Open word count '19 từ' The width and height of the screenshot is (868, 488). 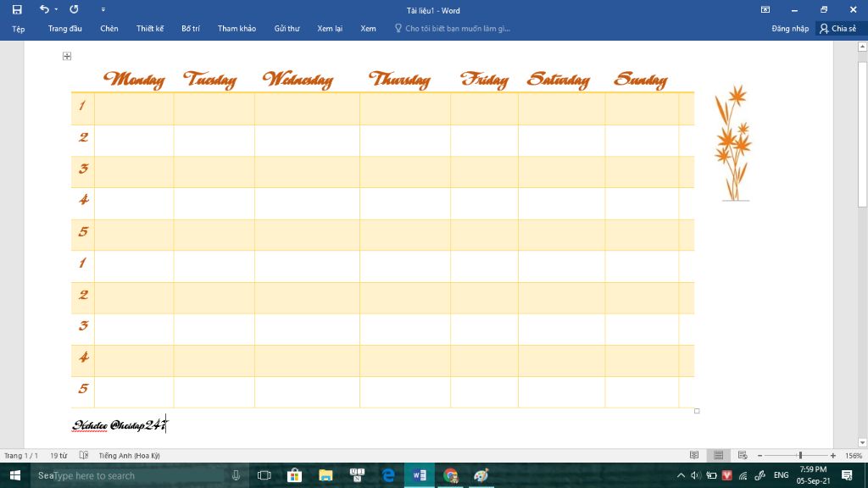(58, 456)
